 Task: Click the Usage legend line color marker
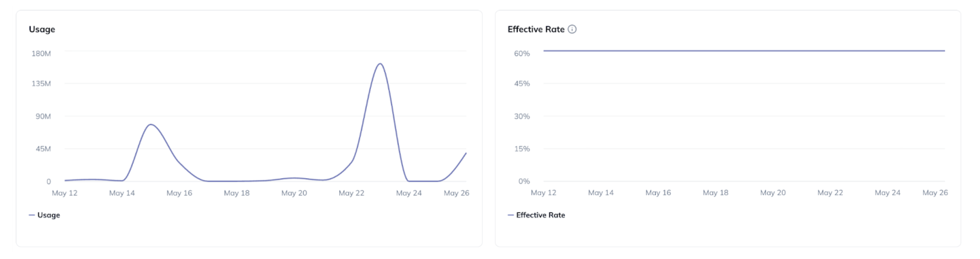32,215
